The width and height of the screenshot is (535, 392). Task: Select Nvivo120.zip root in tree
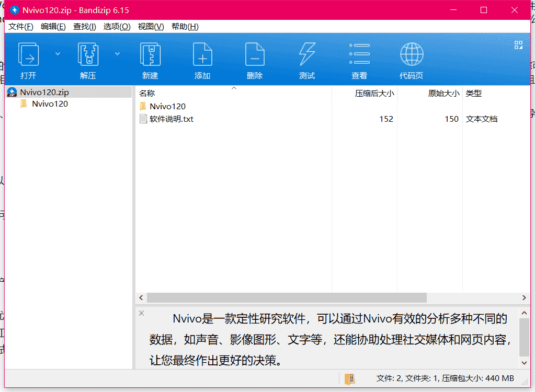click(69, 93)
